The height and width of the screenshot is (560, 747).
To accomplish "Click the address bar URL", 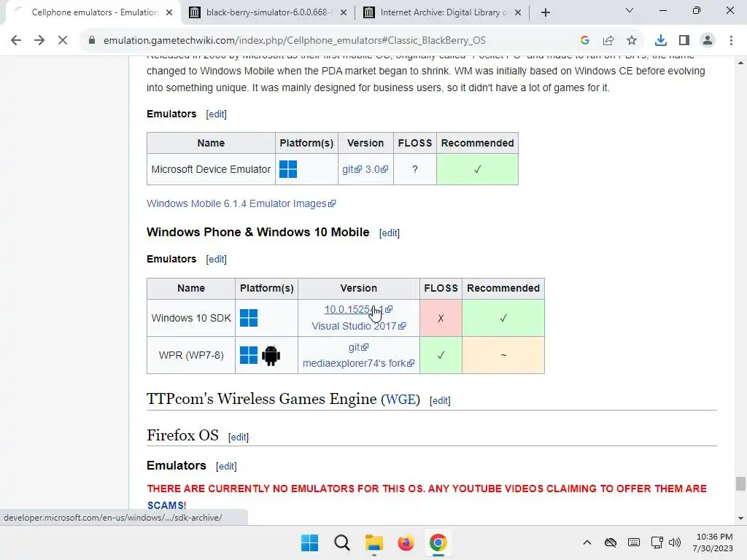I will [295, 41].
